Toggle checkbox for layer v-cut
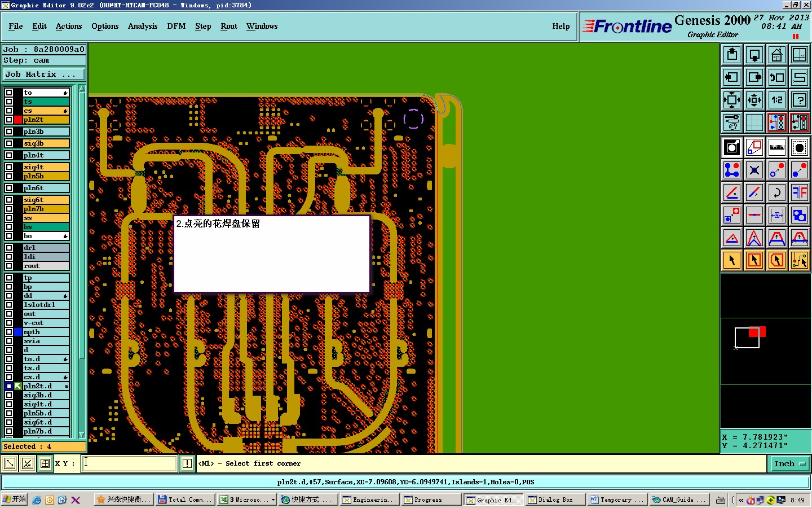 coord(9,323)
